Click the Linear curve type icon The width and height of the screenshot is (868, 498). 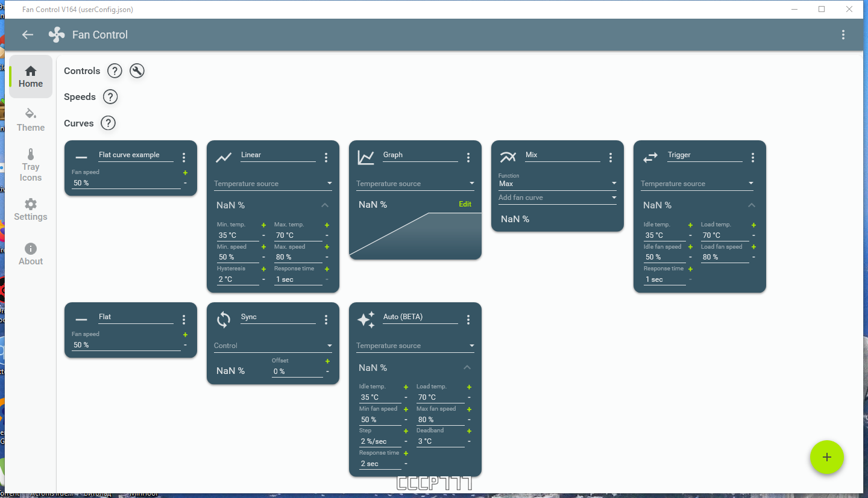click(x=224, y=158)
